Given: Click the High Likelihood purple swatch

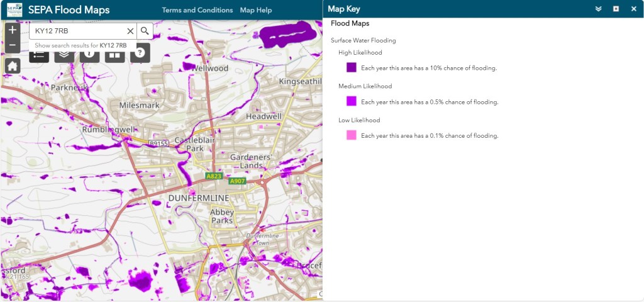Looking at the screenshot, I should tap(352, 67).
